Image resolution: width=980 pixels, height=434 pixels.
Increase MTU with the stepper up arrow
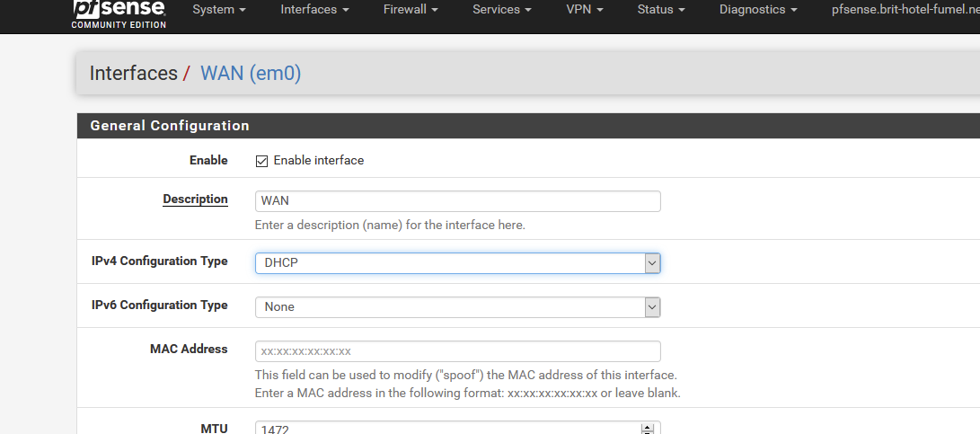(648, 429)
